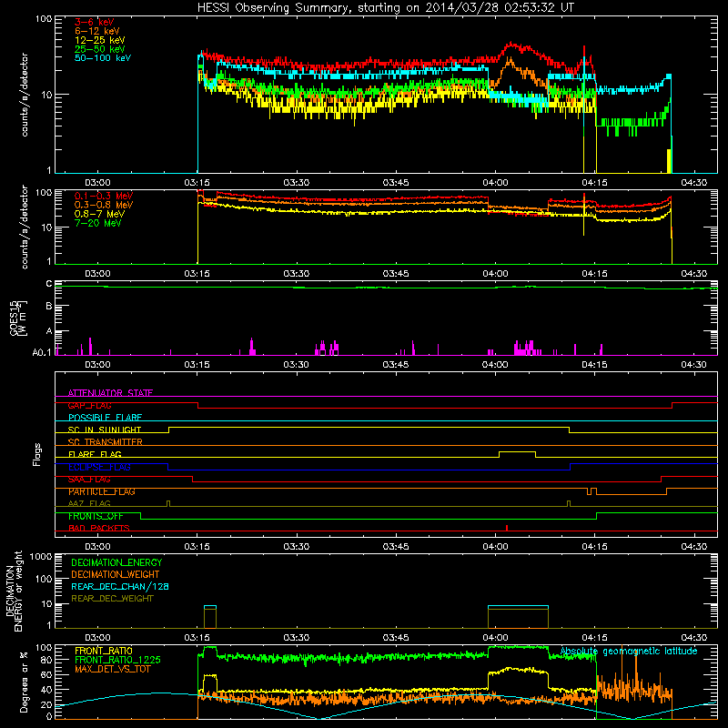The image size is (728, 728).
Task: Click the HESSI Observing Summary title text
Action: tap(385, 8)
